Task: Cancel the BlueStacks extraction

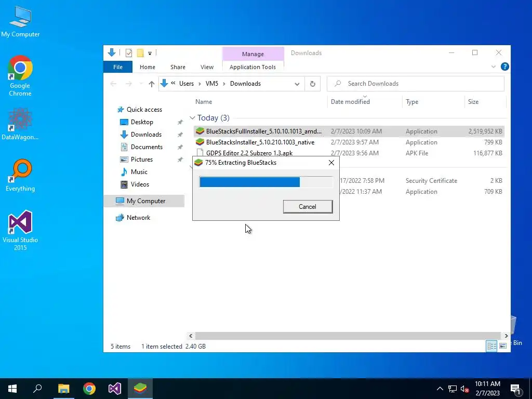Action: pyautogui.click(x=308, y=207)
